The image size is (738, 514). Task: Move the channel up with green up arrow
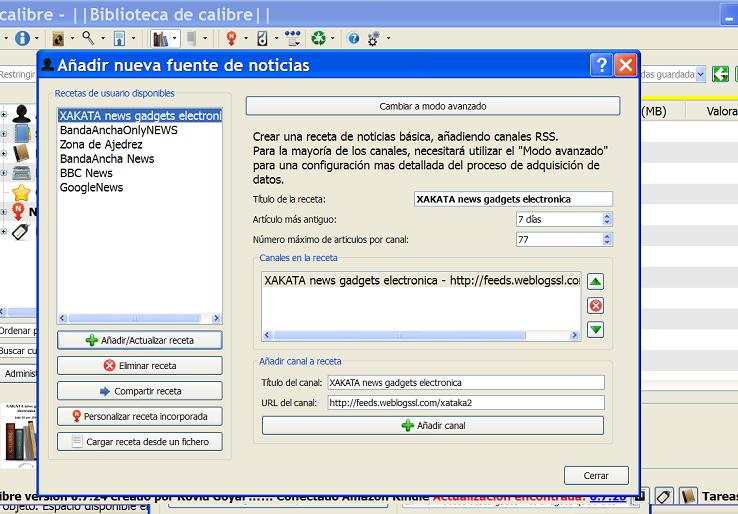(595, 281)
